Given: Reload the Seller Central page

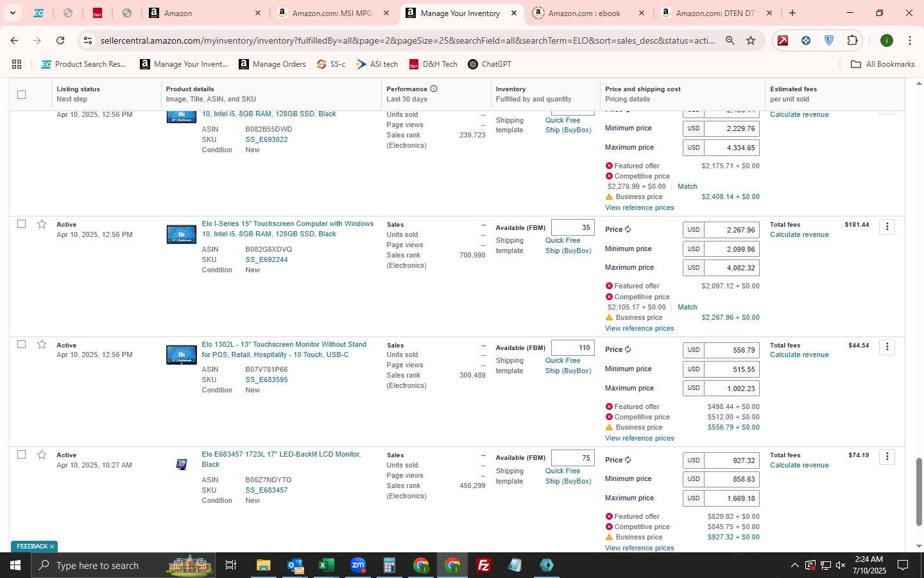Looking at the screenshot, I should coord(60,40).
